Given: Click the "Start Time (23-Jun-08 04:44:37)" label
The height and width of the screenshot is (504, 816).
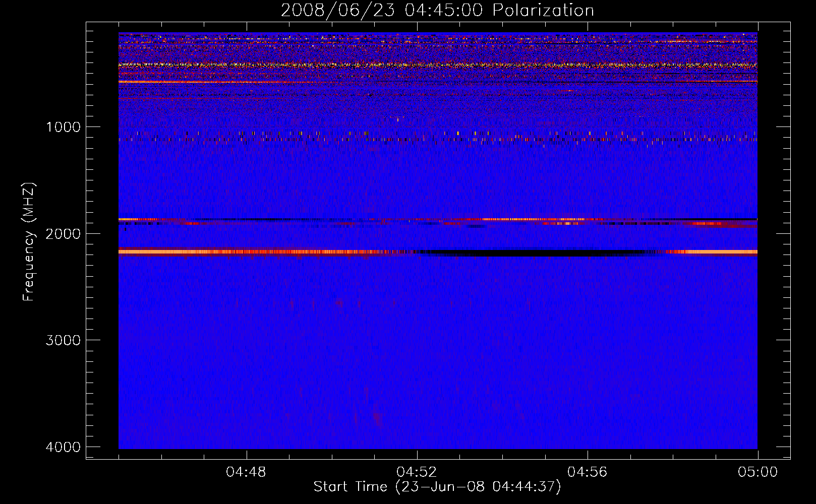Looking at the screenshot, I should (x=437, y=487).
